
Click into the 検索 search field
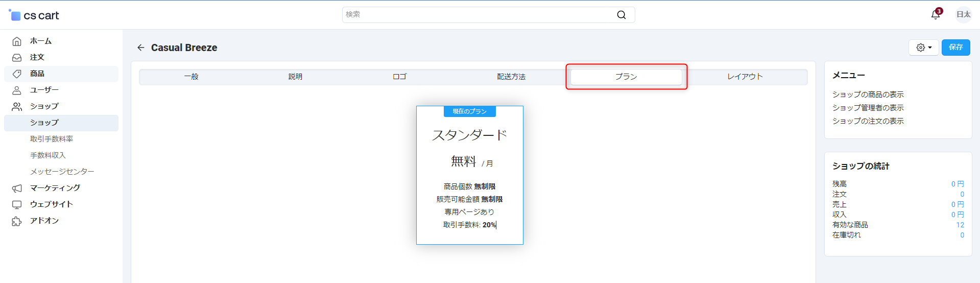coord(477,15)
